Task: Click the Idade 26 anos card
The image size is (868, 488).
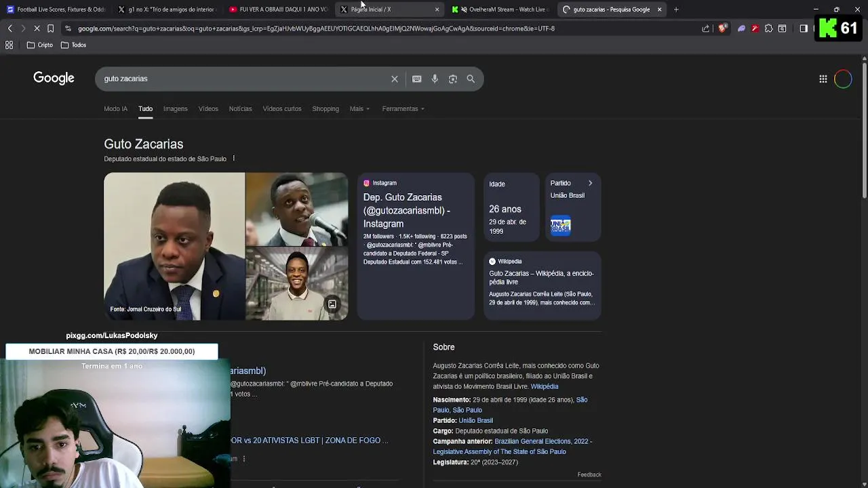Action: tap(511, 207)
